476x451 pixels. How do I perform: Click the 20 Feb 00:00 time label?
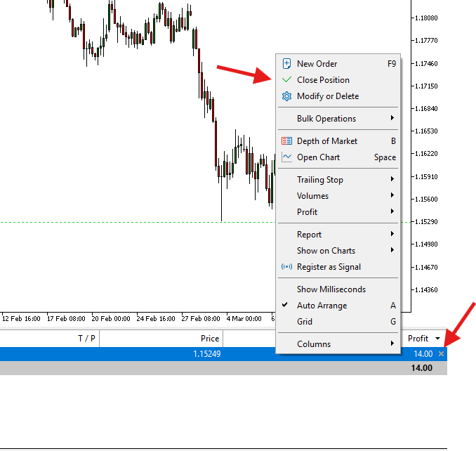111,319
